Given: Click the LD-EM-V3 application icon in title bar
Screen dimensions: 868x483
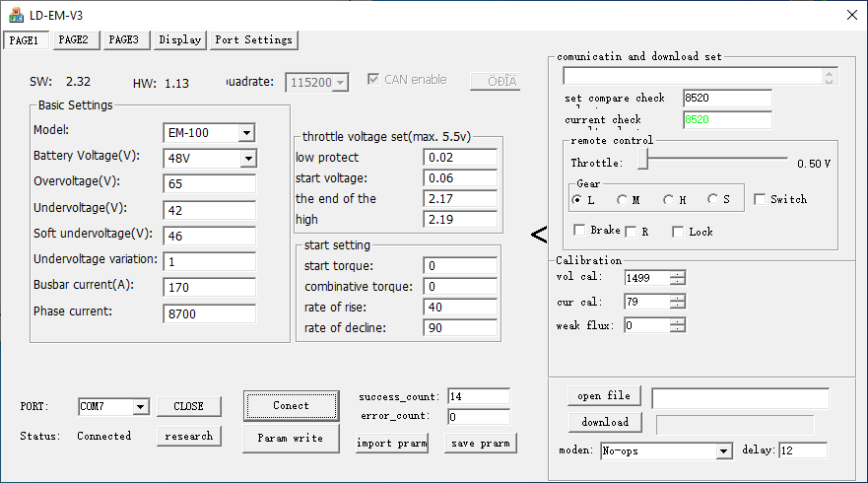Looking at the screenshot, I should coord(16,14).
